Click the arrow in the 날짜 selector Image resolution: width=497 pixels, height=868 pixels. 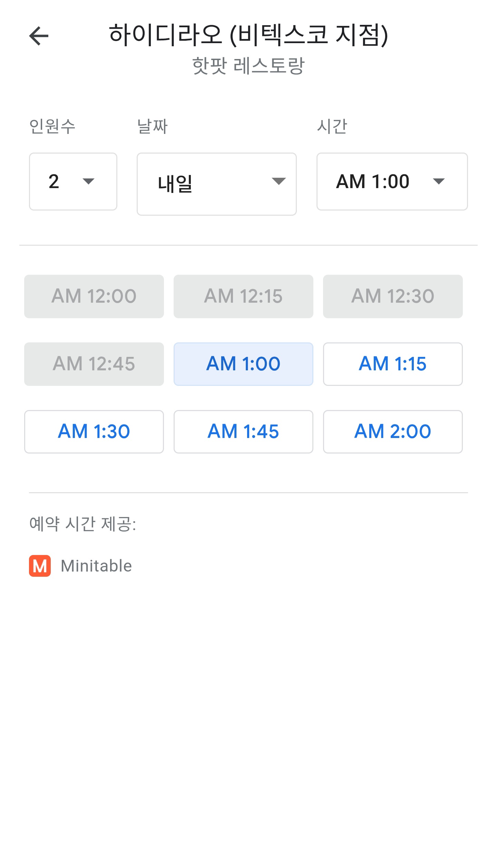[279, 181]
